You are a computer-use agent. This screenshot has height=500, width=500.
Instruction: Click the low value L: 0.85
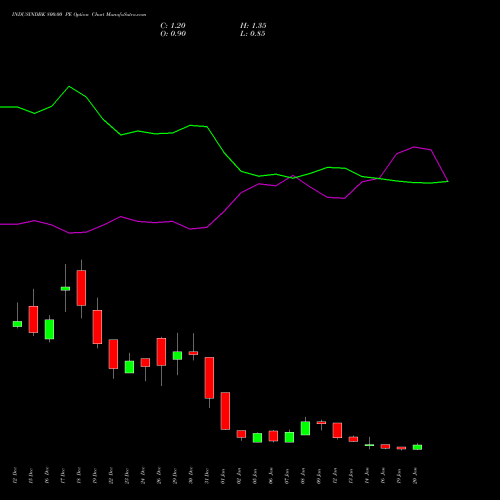tap(253, 34)
